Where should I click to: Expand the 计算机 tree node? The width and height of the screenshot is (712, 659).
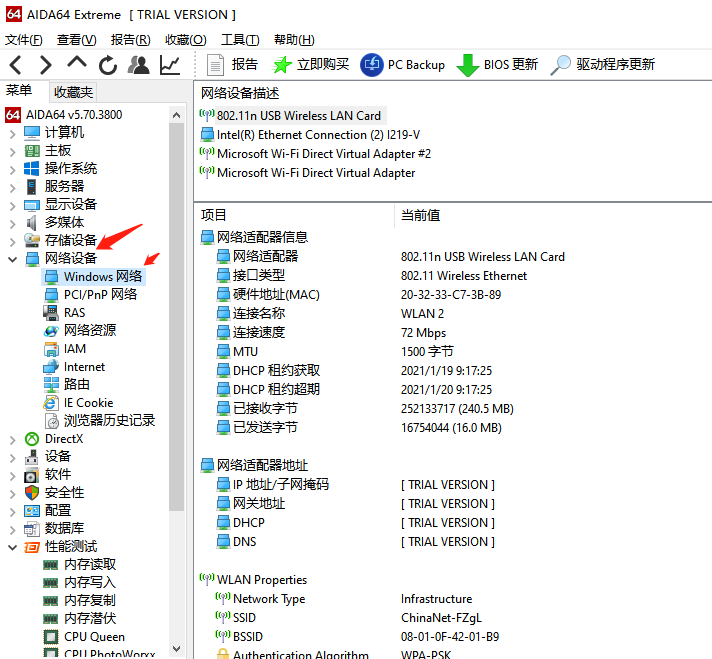[12, 134]
